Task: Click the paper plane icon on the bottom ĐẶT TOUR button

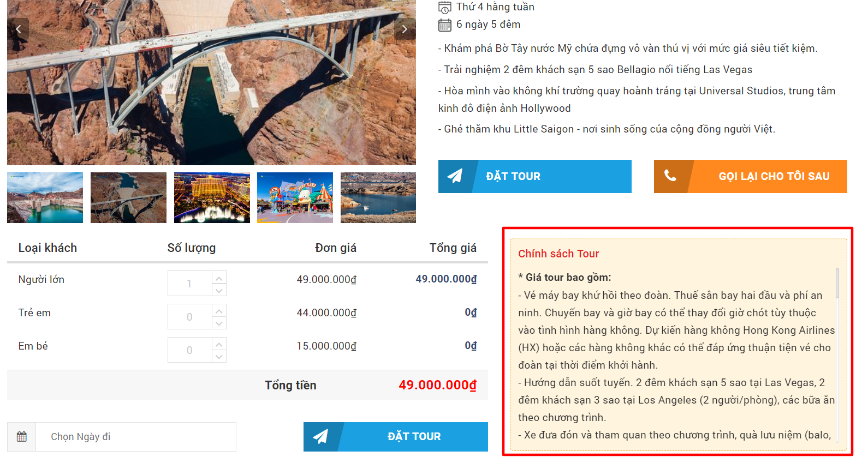Action: (x=320, y=436)
